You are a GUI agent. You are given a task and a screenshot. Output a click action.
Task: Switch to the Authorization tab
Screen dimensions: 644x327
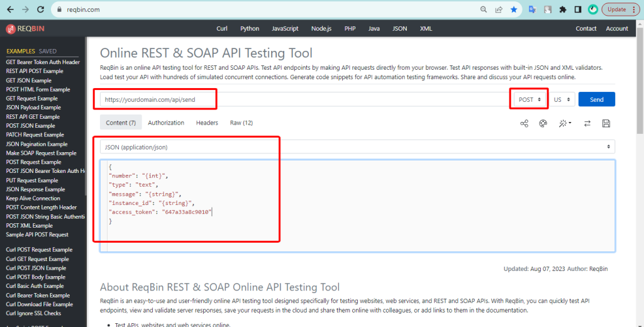(x=166, y=123)
